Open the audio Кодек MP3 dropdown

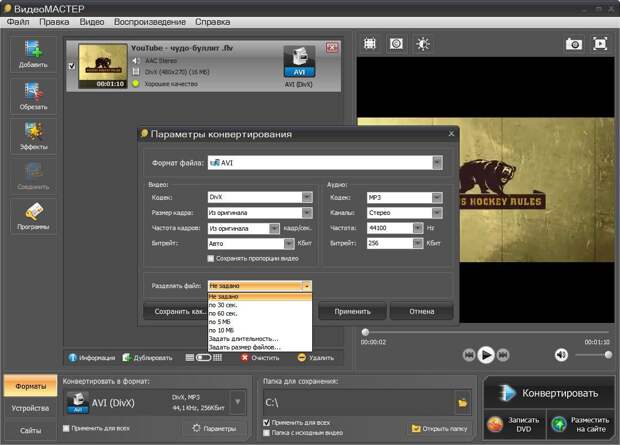tap(437, 197)
